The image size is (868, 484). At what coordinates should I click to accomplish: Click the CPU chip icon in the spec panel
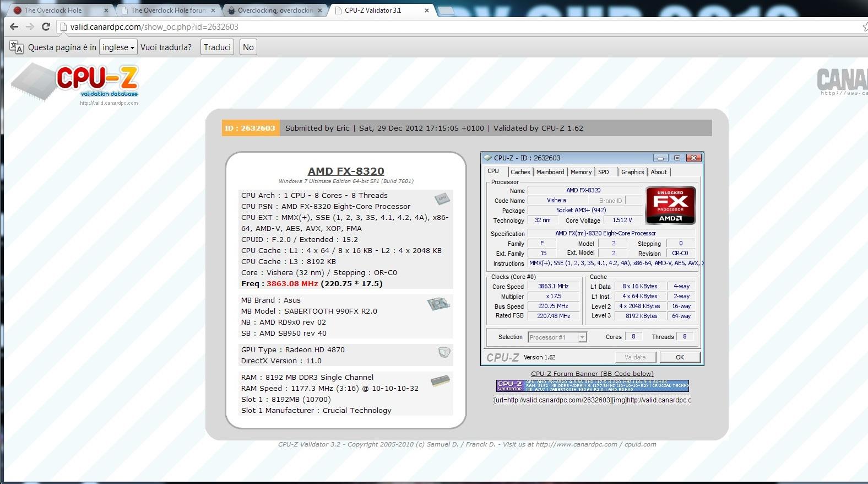click(x=442, y=198)
